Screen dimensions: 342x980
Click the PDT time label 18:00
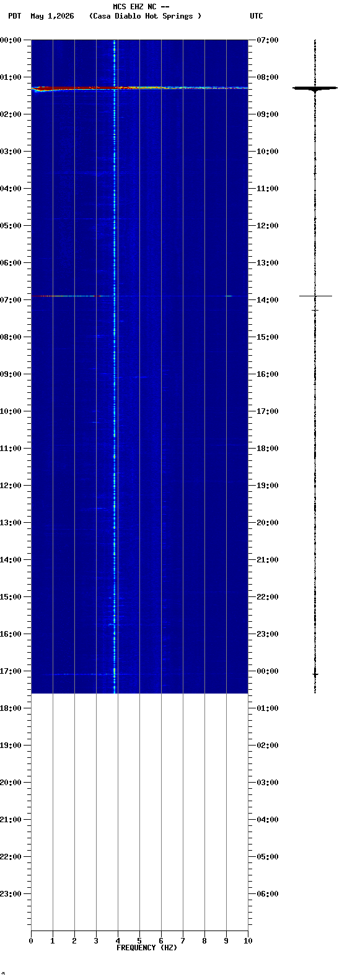click(11, 708)
